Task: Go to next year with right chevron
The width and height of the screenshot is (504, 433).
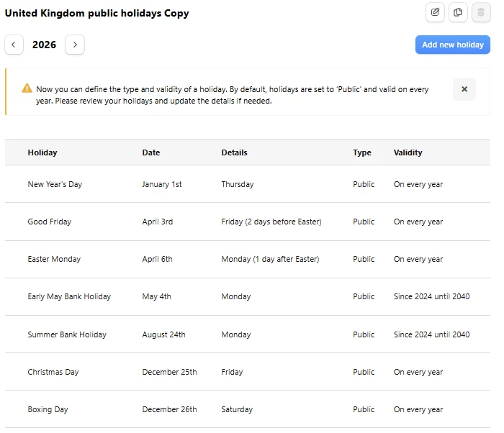Action: click(x=75, y=45)
